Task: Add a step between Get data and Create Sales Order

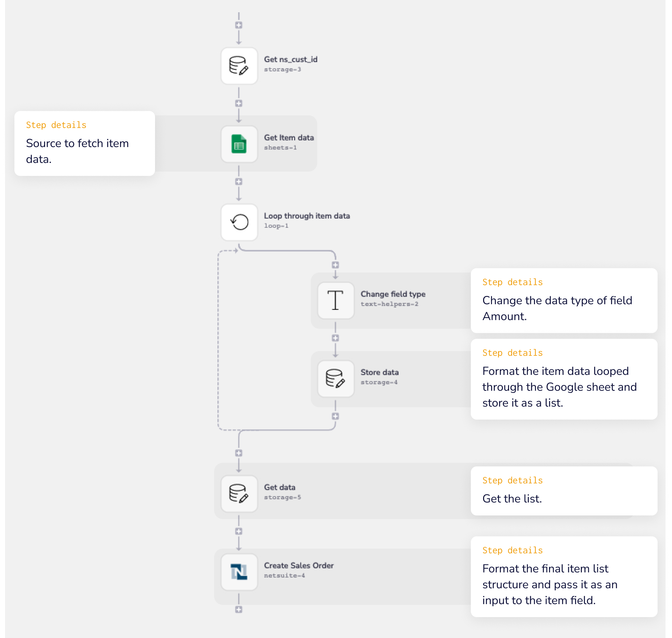Action: 239,531
